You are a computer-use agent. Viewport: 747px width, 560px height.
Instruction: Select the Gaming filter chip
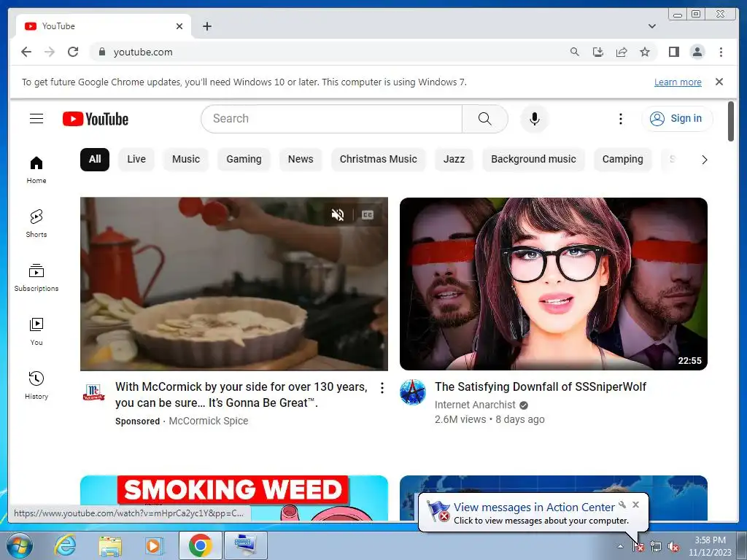coord(244,159)
